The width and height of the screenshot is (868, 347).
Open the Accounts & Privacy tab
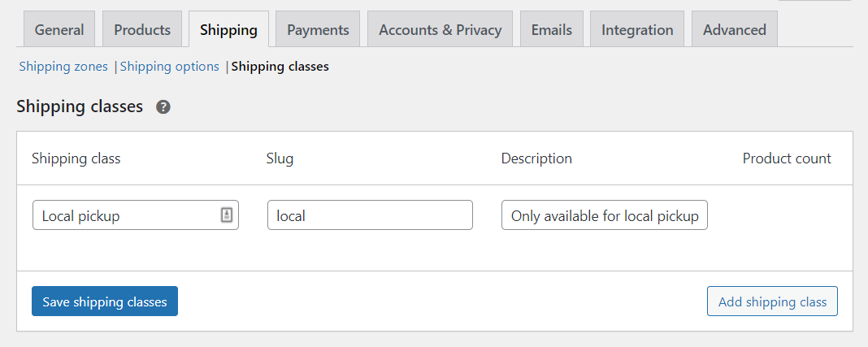[440, 30]
